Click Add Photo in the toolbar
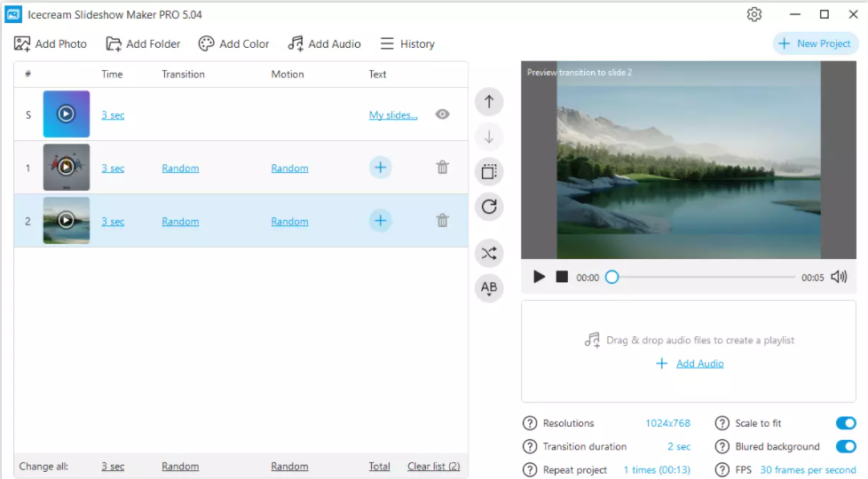The height and width of the screenshot is (479, 868). point(51,43)
